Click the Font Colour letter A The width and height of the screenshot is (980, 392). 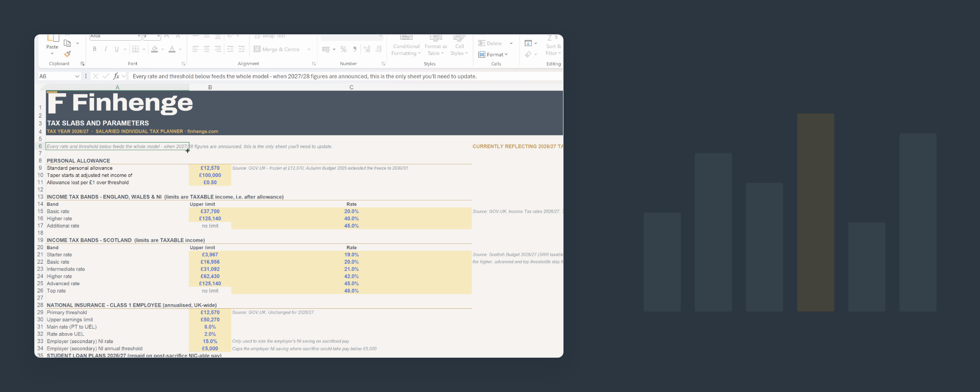(x=172, y=49)
